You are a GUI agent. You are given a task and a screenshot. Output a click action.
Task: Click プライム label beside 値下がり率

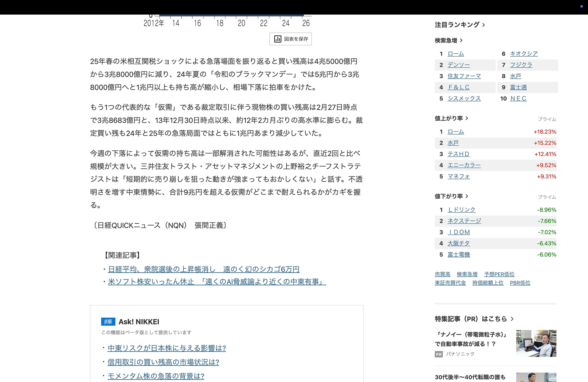(547, 197)
